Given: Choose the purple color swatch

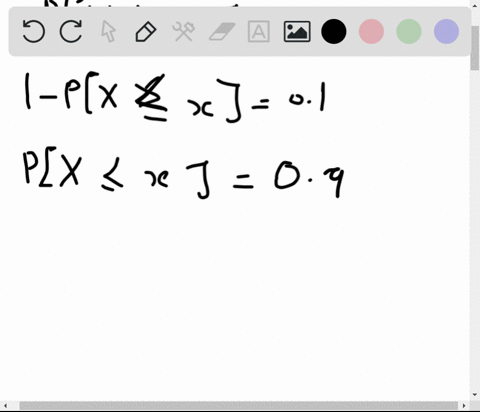Looking at the screenshot, I should point(446,31).
